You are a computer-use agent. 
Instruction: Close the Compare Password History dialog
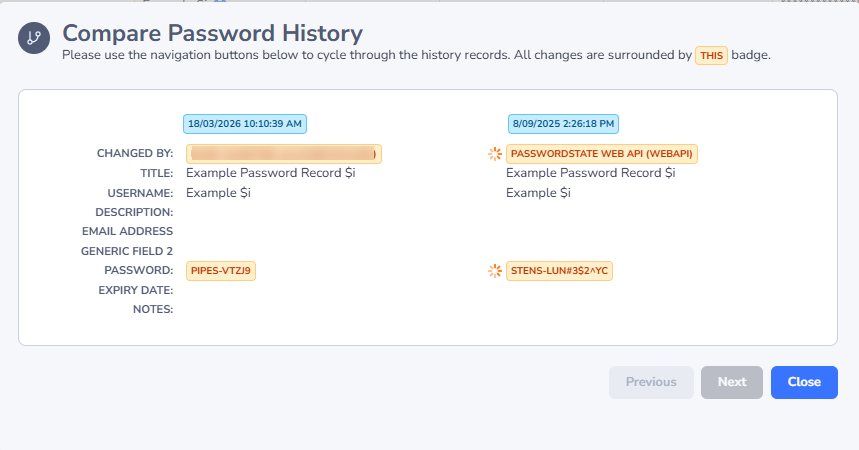coord(804,382)
